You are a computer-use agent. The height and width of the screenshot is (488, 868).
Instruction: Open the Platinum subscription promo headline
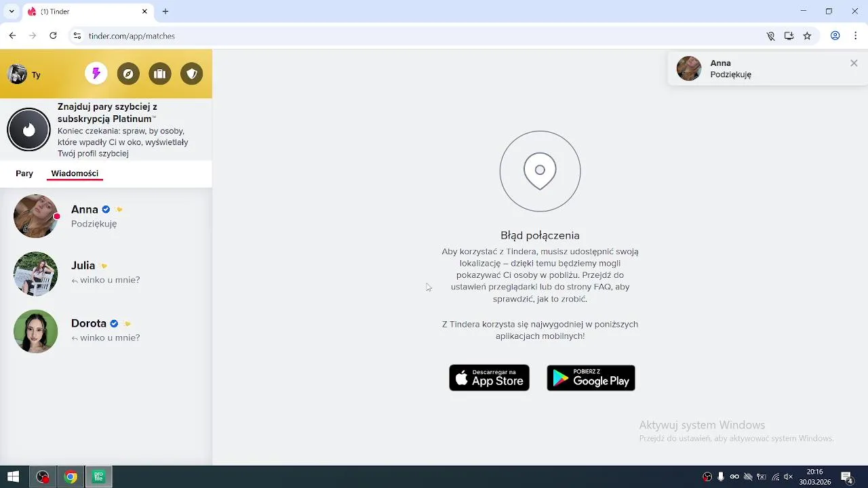(107, 113)
